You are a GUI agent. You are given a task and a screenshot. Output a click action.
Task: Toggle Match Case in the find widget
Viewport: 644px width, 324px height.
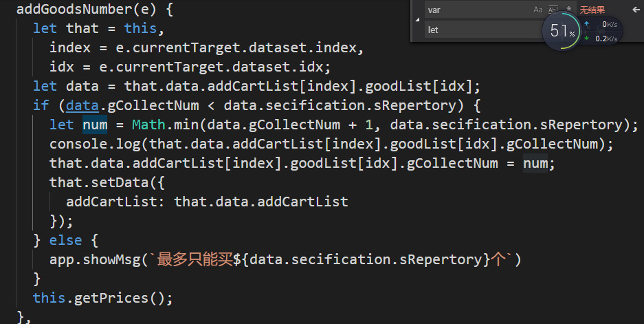coord(537,10)
